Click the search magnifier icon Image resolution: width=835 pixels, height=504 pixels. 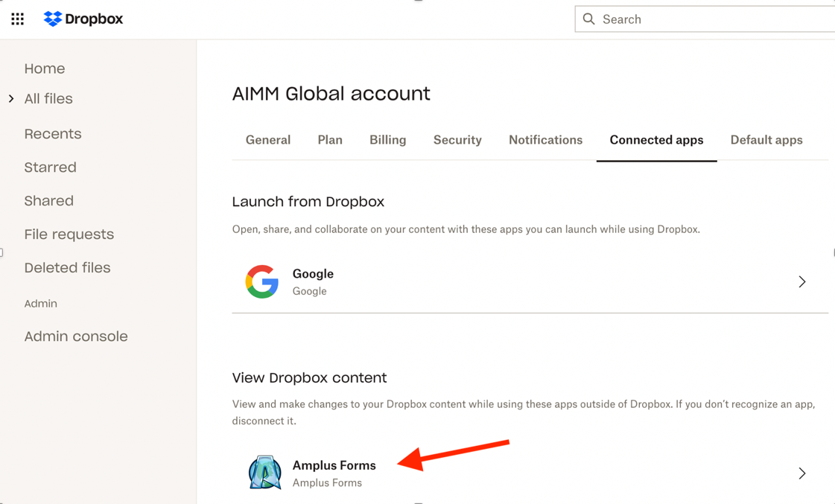pos(588,19)
